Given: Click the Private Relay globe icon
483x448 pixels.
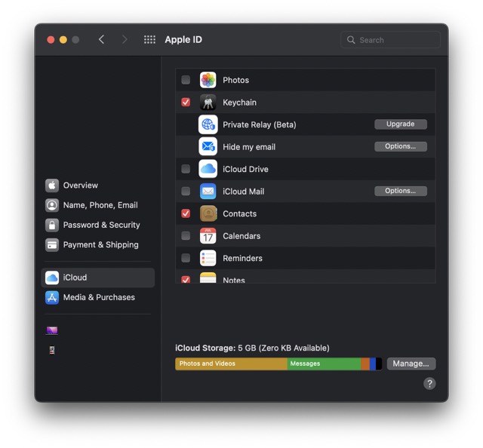Looking at the screenshot, I should pos(208,124).
